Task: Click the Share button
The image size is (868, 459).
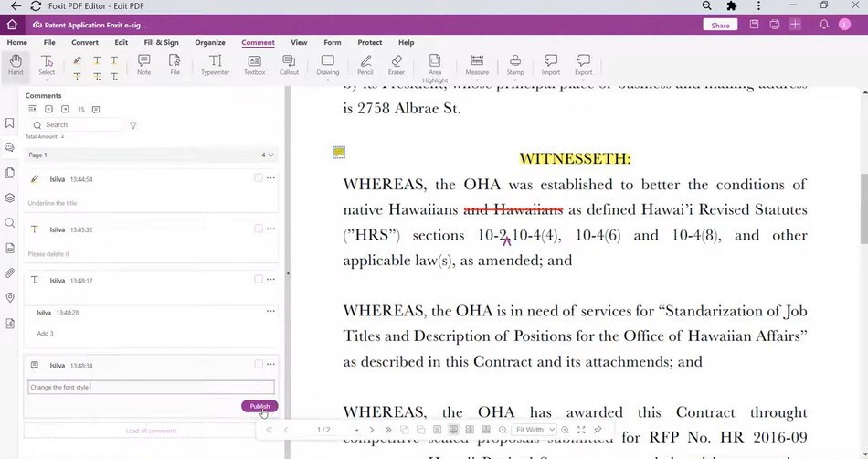Action: pyautogui.click(x=720, y=25)
